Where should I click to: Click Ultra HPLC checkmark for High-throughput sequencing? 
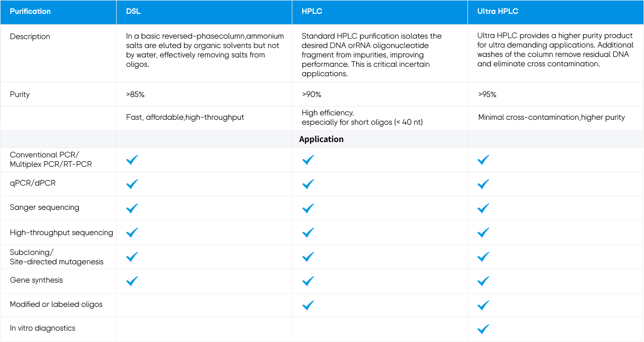[483, 232]
